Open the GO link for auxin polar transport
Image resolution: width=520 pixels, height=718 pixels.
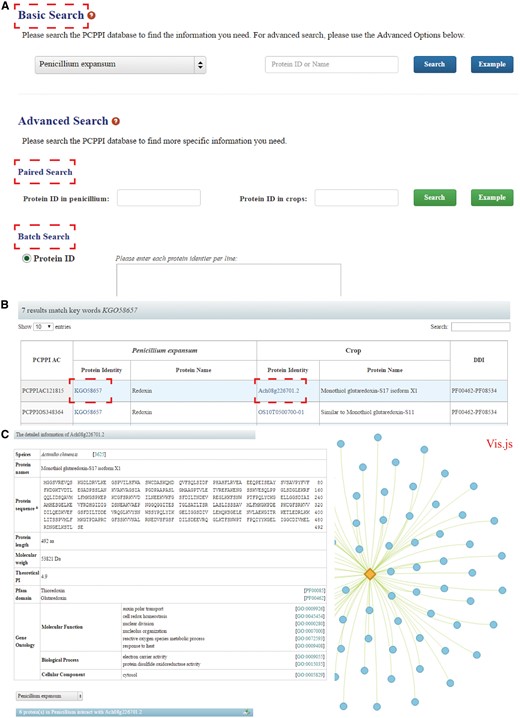[x=310, y=609]
